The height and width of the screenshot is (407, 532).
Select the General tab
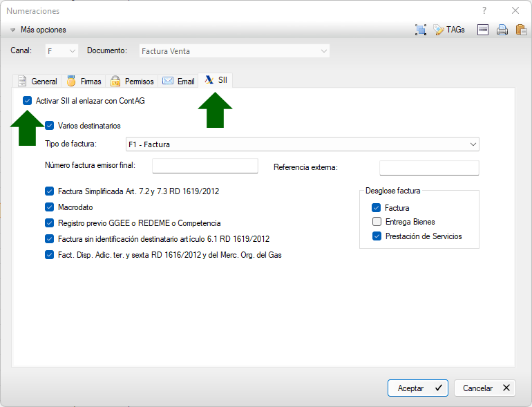tap(37, 81)
